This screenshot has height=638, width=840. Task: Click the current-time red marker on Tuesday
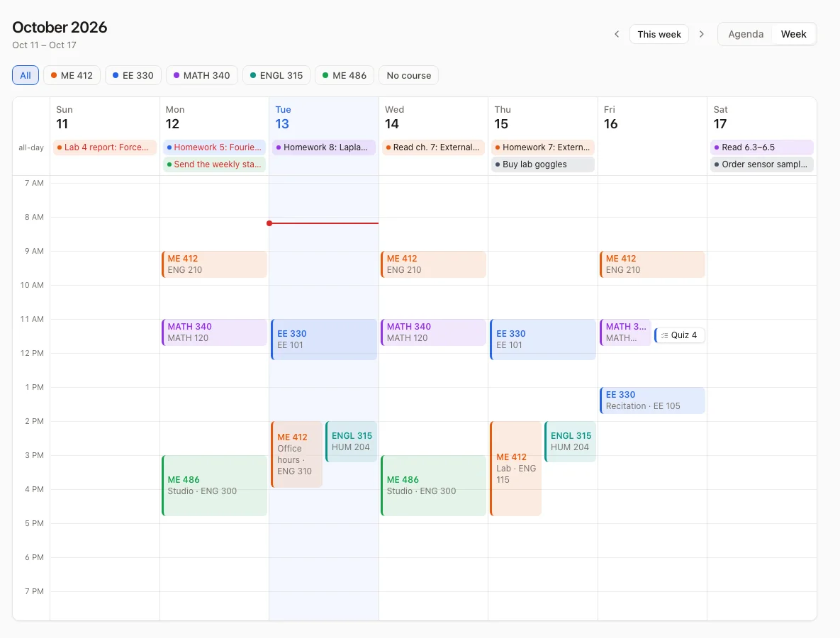[x=323, y=223]
